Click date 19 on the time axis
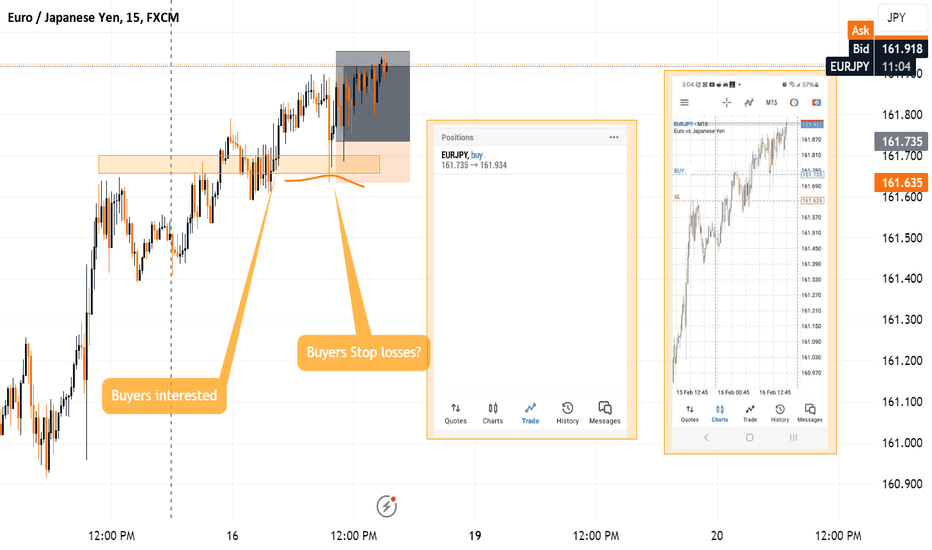Viewport: 932px width, 550px height. 475,536
